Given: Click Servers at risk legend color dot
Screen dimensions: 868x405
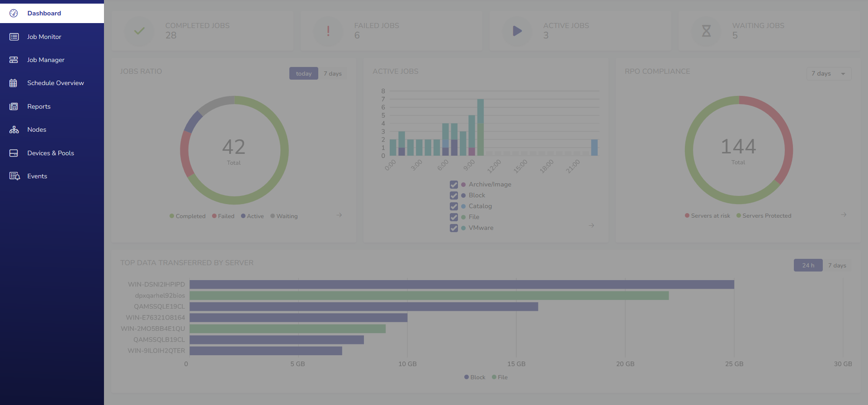Looking at the screenshot, I should (x=687, y=216).
